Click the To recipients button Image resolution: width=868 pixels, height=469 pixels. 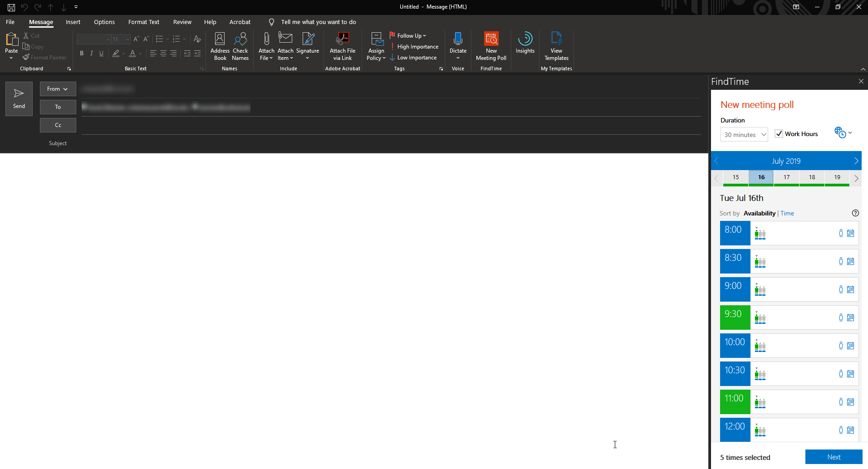point(58,107)
